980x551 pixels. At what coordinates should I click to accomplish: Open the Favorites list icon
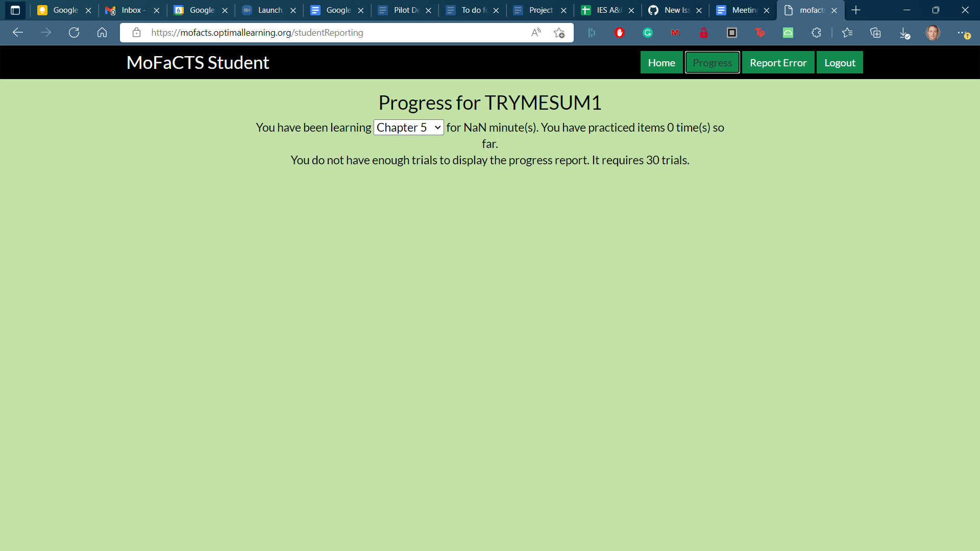[847, 33]
